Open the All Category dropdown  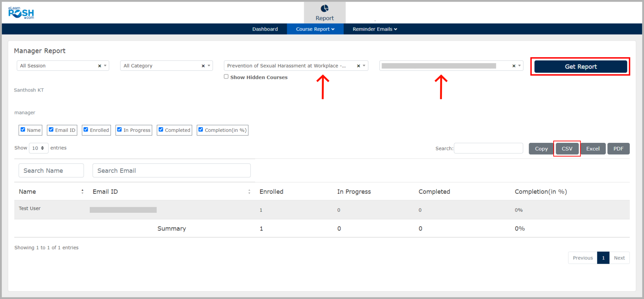(209, 66)
